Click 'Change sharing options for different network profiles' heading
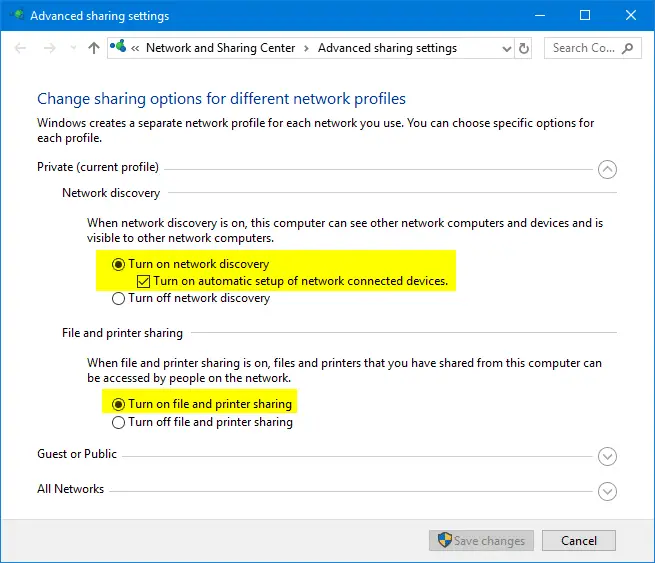The image size is (655, 563). point(221,99)
